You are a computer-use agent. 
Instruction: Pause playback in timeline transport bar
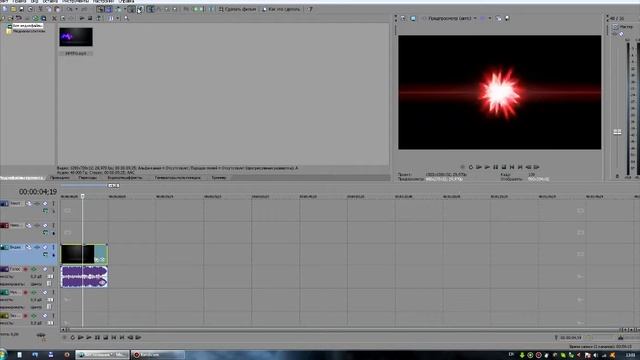click(97, 338)
